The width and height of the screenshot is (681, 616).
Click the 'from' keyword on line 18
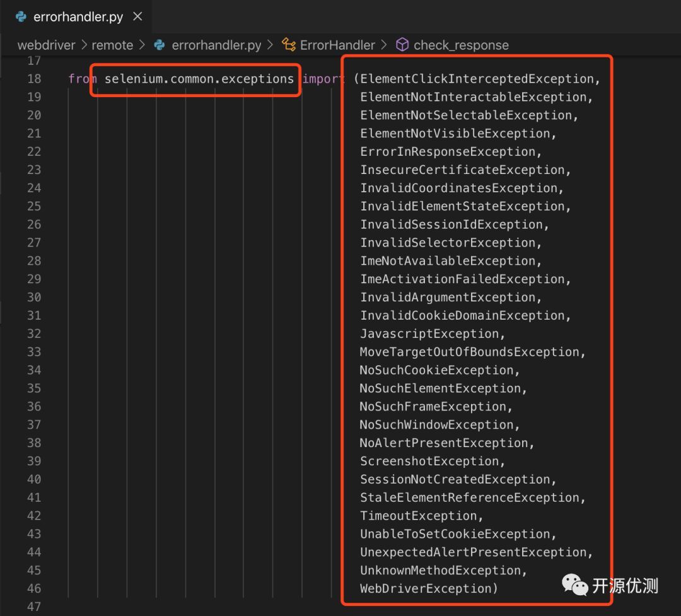tap(83, 79)
